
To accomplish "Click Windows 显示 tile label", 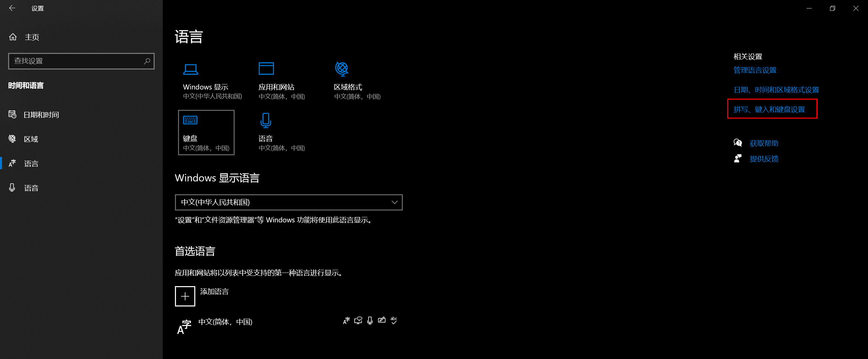I will tap(205, 87).
